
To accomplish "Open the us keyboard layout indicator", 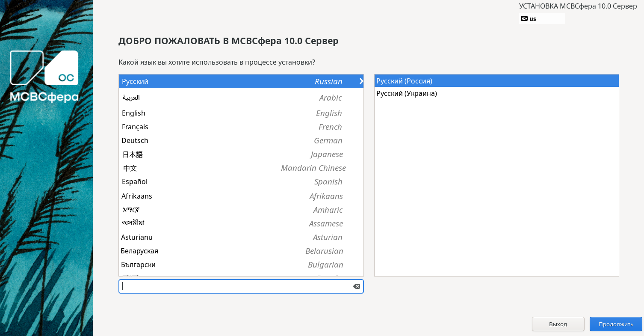I will pos(542,18).
